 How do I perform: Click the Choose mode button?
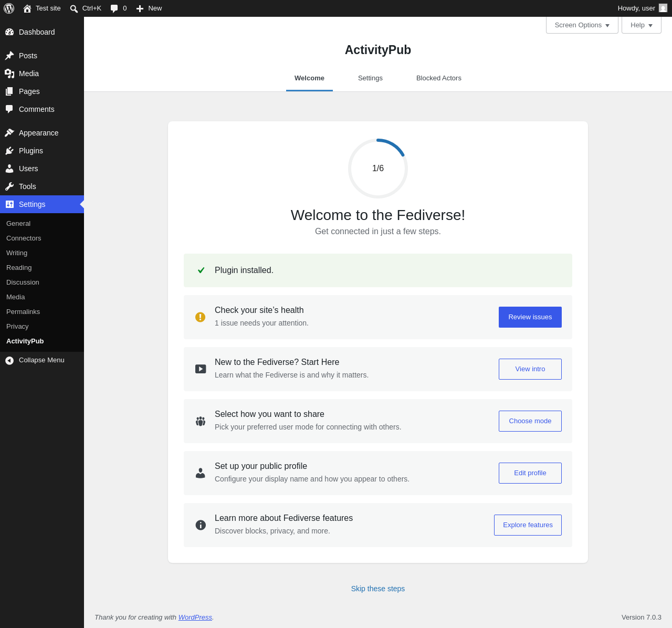tap(530, 421)
